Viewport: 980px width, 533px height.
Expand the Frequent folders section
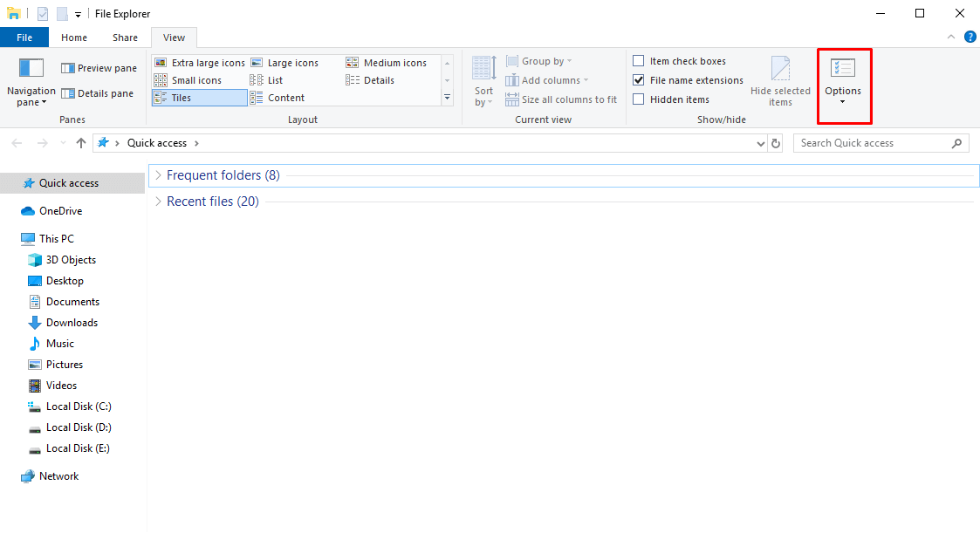(x=157, y=174)
